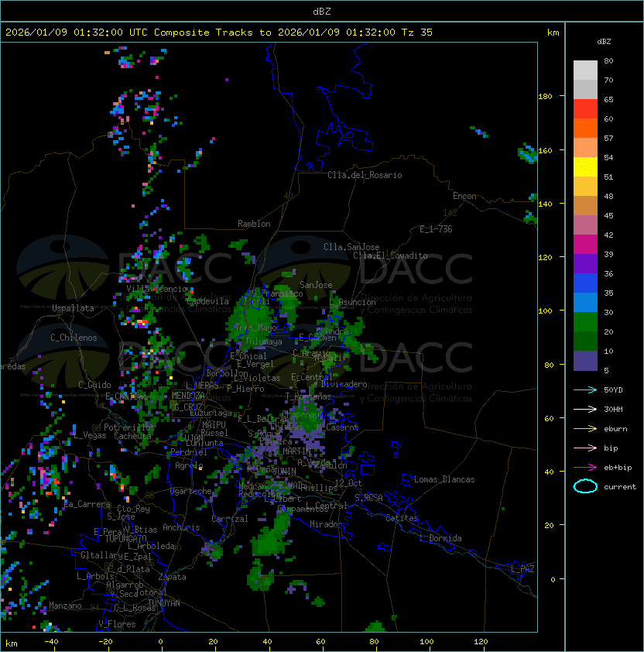The image size is (644, 652).
Task: Click the 'C_Guido' map label
Action: pyautogui.click(x=94, y=385)
